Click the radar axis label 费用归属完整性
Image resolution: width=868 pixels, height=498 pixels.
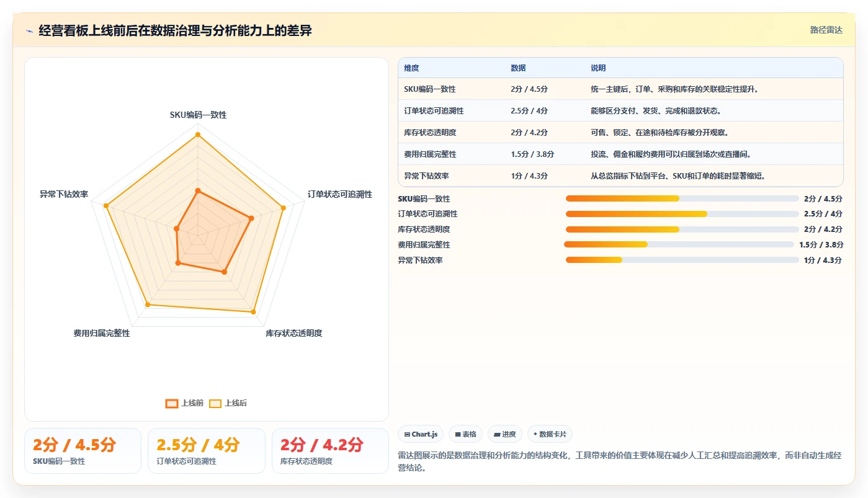tap(102, 334)
